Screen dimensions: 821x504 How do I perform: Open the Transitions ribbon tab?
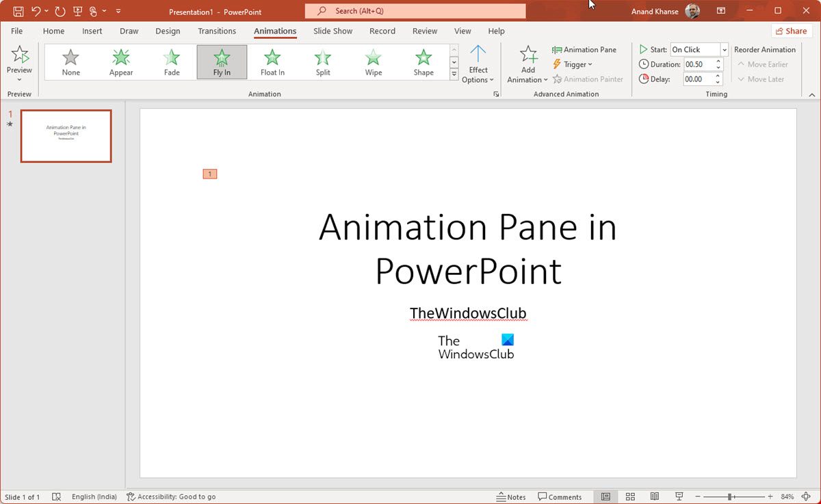click(x=217, y=31)
